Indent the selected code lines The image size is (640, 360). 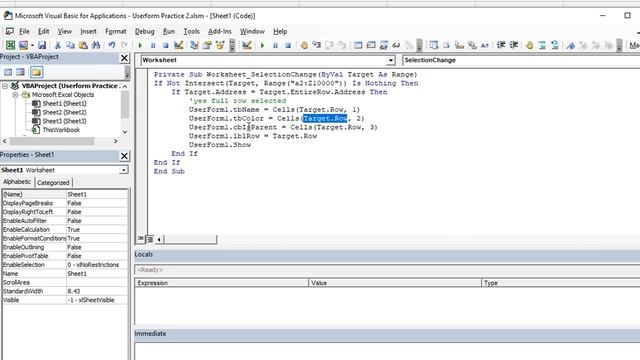[x=501, y=45]
